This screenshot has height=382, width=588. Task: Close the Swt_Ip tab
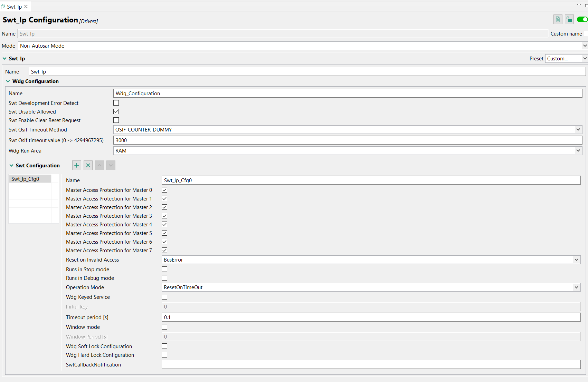click(26, 6)
